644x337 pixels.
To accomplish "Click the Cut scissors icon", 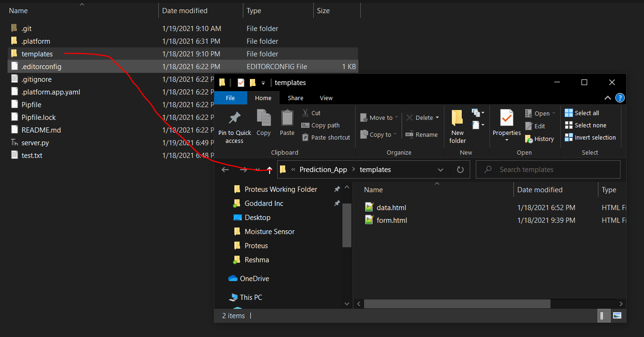I will pos(305,113).
